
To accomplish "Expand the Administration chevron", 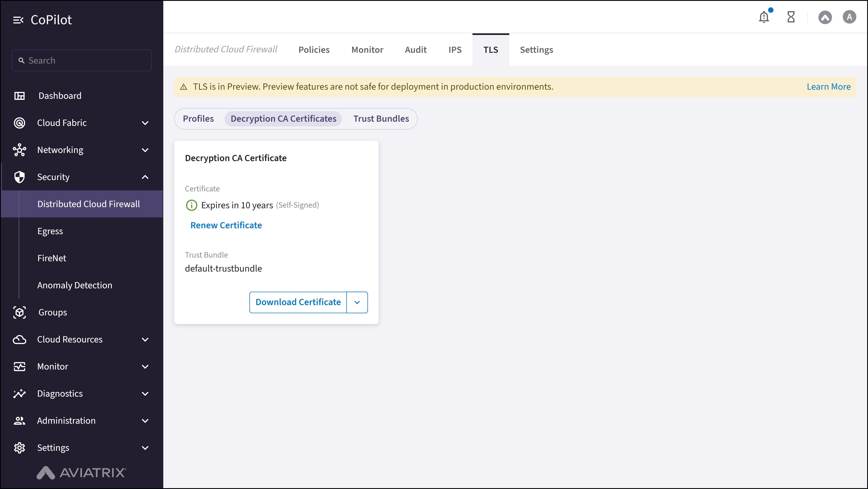I will [x=145, y=421].
